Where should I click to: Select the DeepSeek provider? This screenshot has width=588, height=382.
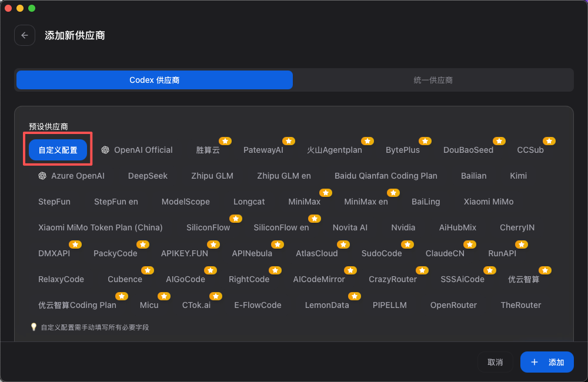point(148,176)
